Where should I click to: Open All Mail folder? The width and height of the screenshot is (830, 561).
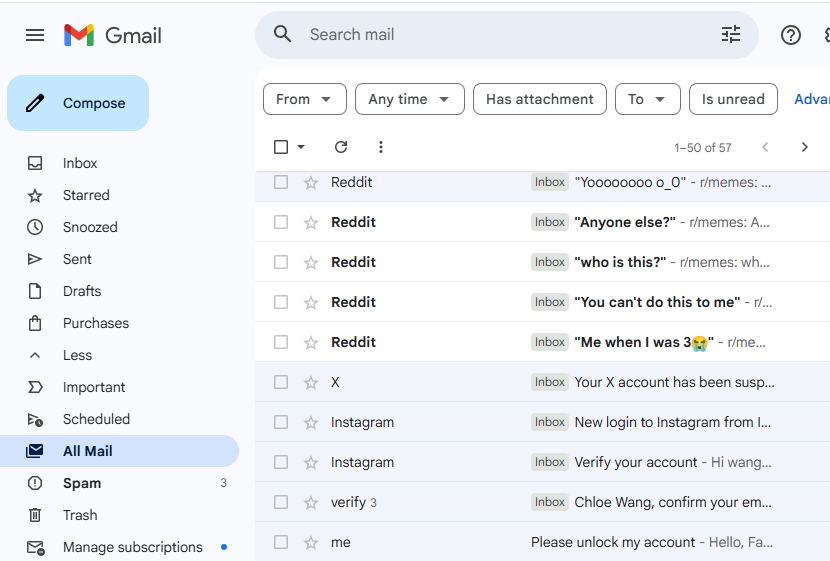[119, 451]
